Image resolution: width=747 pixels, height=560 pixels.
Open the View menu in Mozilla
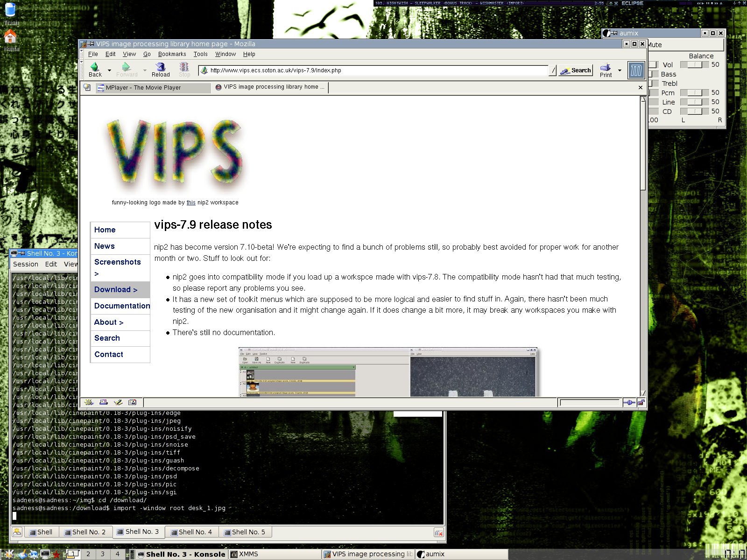tap(129, 54)
